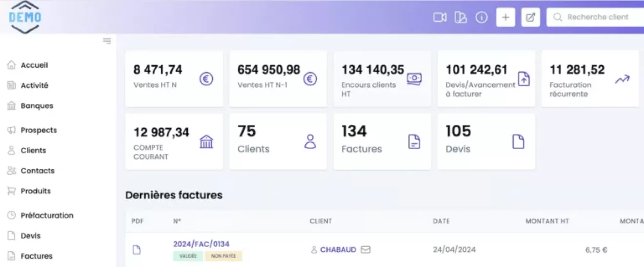Click the 134 Factures count

354,131
